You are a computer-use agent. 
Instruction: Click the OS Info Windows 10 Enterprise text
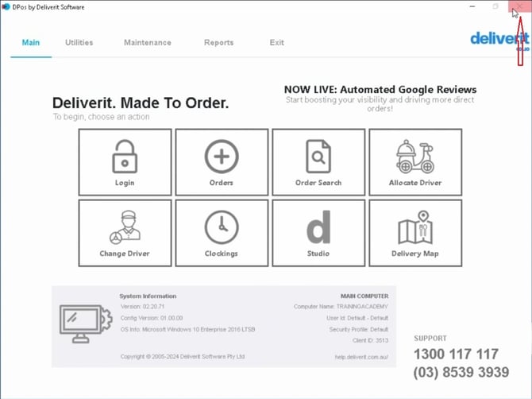(x=187, y=329)
